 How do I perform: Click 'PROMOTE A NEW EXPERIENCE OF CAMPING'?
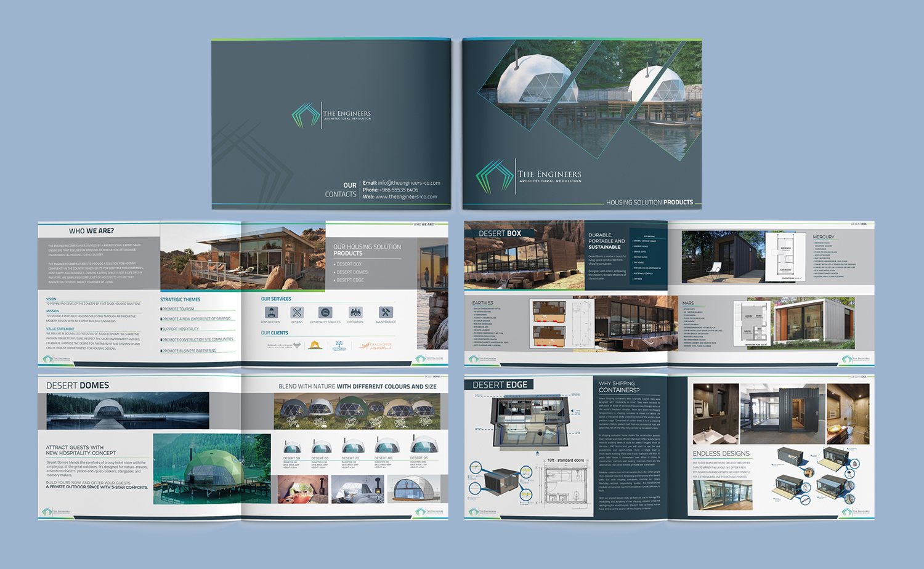tap(196, 319)
